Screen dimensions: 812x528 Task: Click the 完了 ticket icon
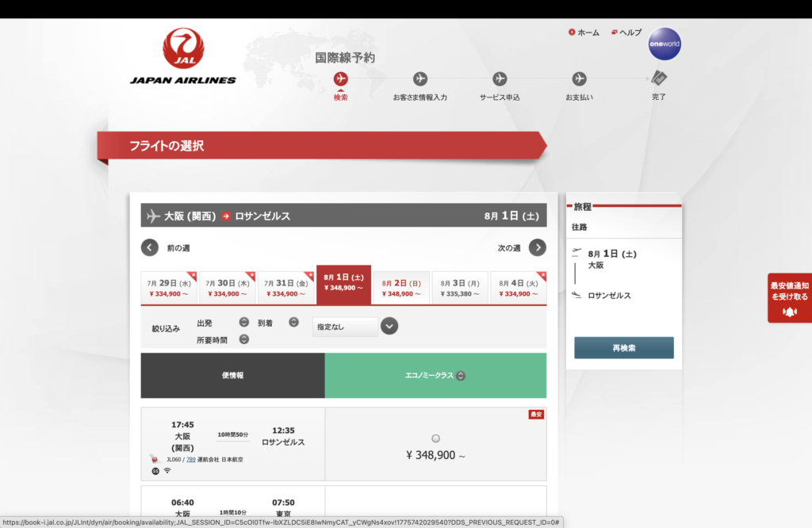pyautogui.click(x=659, y=78)
